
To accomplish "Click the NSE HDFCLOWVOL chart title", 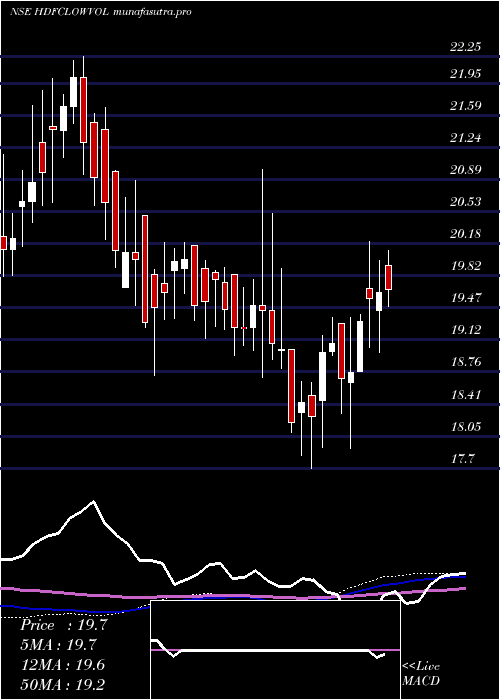I will tap(100, 12).
